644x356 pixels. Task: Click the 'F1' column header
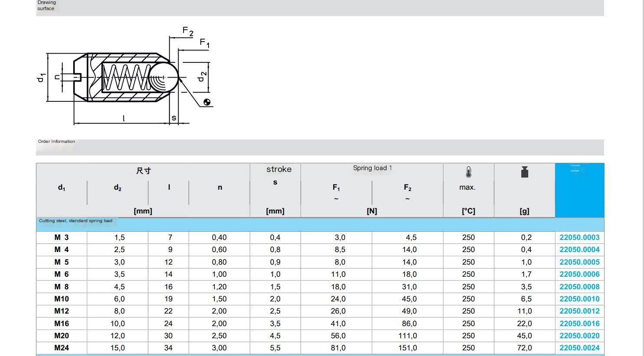336,188
